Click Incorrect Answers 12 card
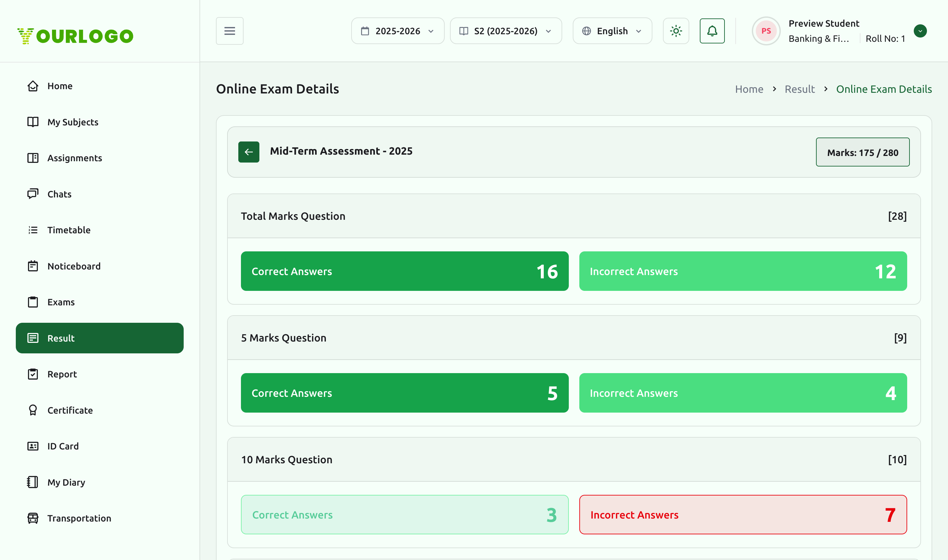This screenshot has width=948, height=560. (743, 271)
